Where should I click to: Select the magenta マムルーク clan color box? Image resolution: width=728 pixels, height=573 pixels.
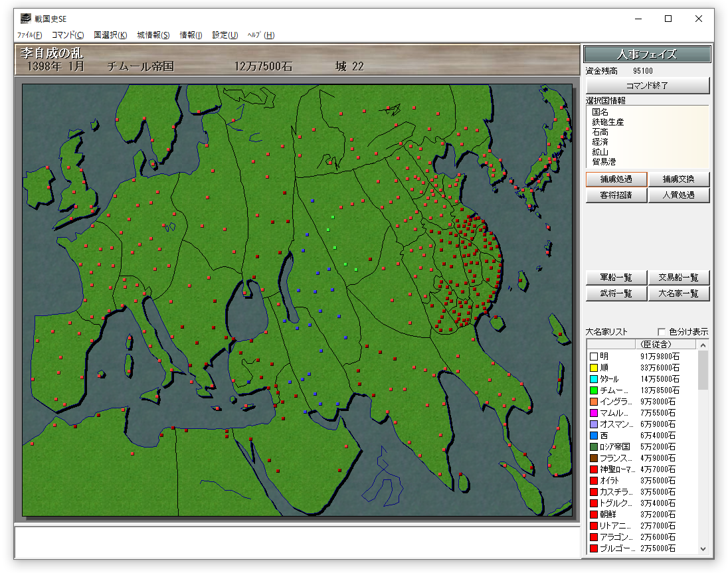point(594,413)
